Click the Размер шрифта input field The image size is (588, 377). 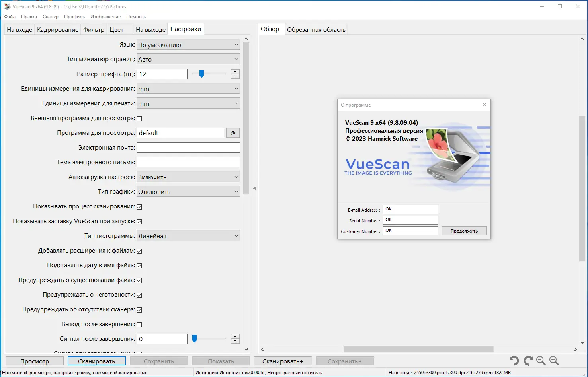[162, 74]
